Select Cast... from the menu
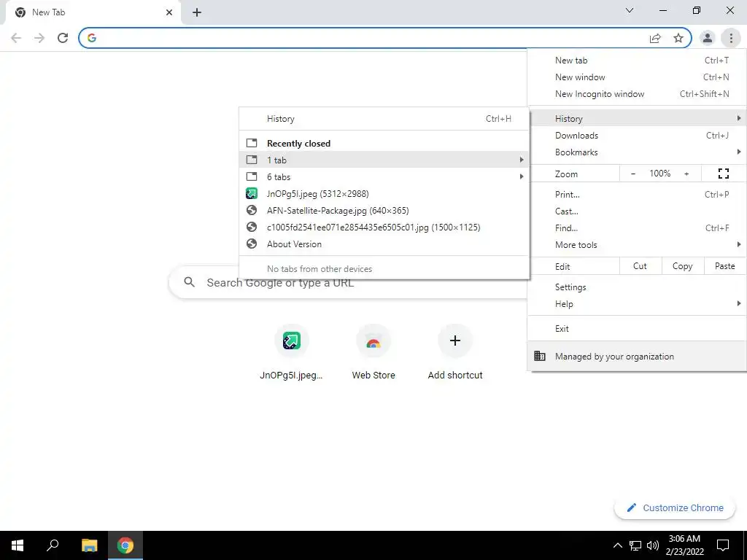The width and height of the screenshot is (747, 560). pos(637,211)
